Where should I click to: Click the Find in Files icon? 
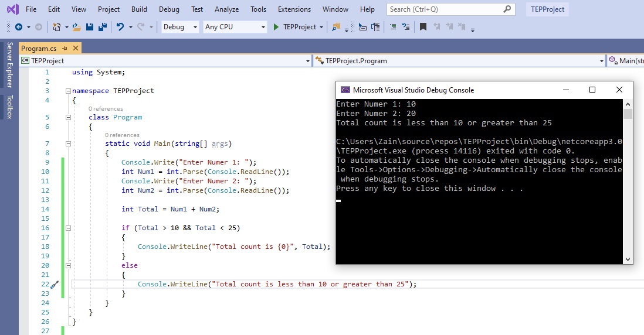tap(336, 27)
